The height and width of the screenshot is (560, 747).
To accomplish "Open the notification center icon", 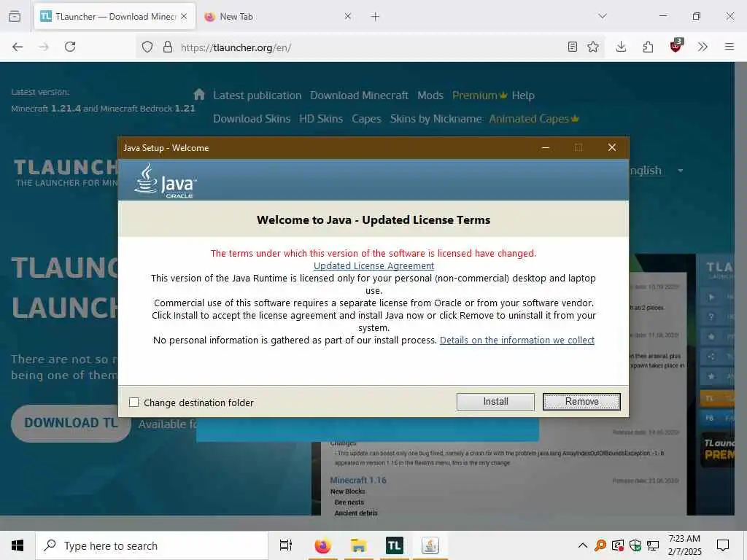I will click(723, 545).
